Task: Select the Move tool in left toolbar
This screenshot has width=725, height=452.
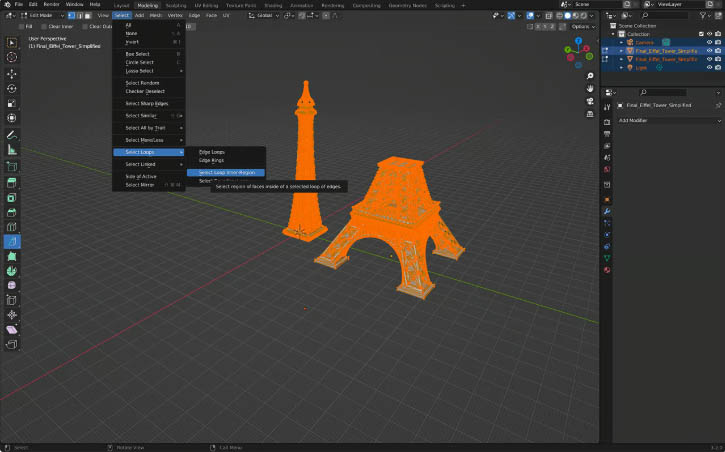Action: point(12,74)
